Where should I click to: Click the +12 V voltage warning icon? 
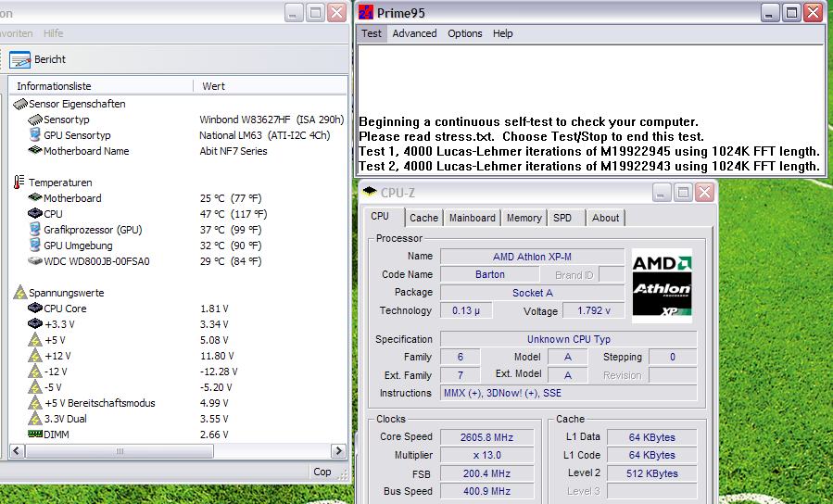click(35, 355)
